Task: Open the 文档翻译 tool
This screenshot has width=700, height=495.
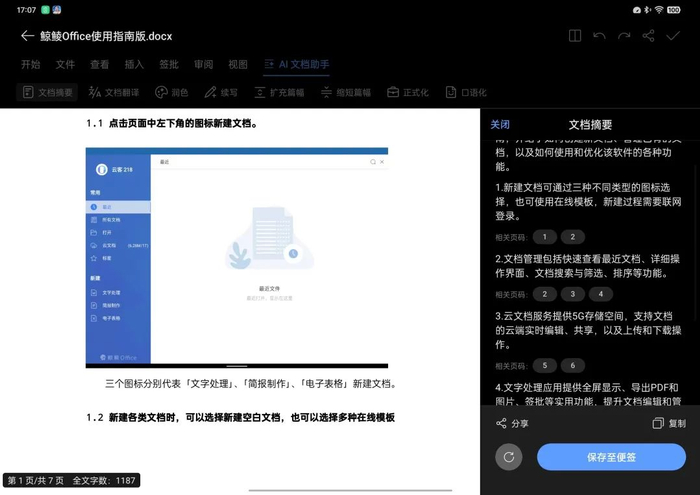Action: click(x=114, y=92)
